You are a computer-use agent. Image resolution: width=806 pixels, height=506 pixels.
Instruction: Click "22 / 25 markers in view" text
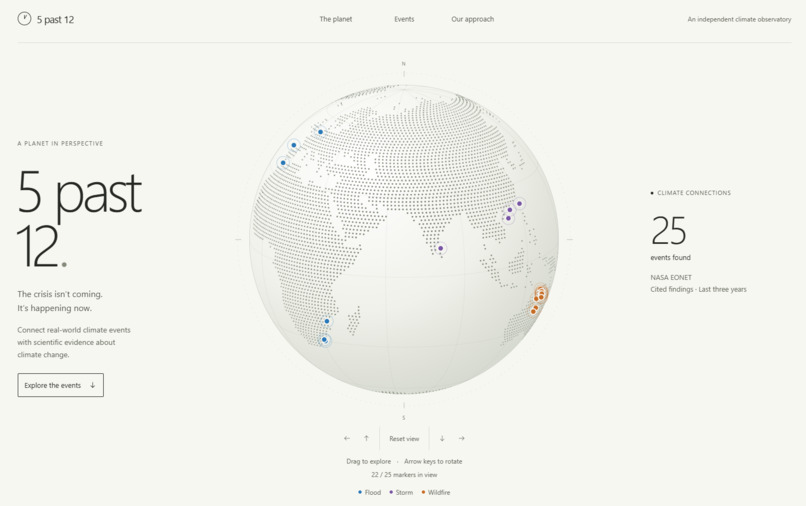click(404, 475)
